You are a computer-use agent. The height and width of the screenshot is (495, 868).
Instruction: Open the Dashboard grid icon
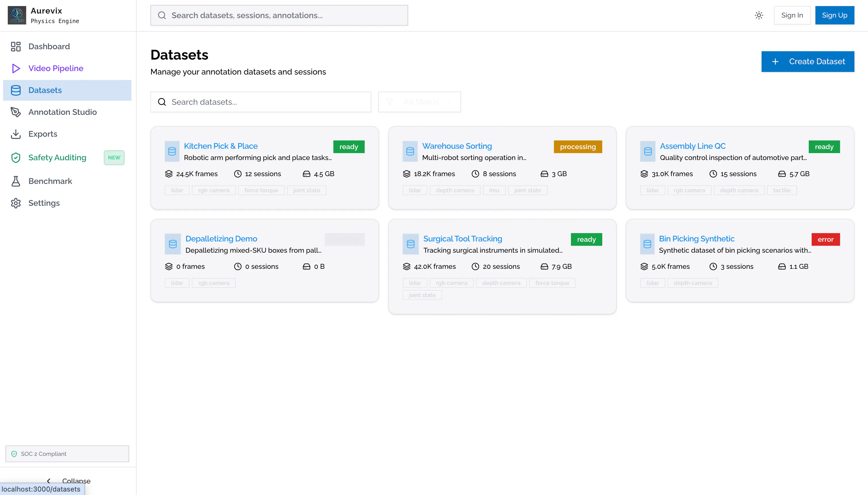point(16,47)
